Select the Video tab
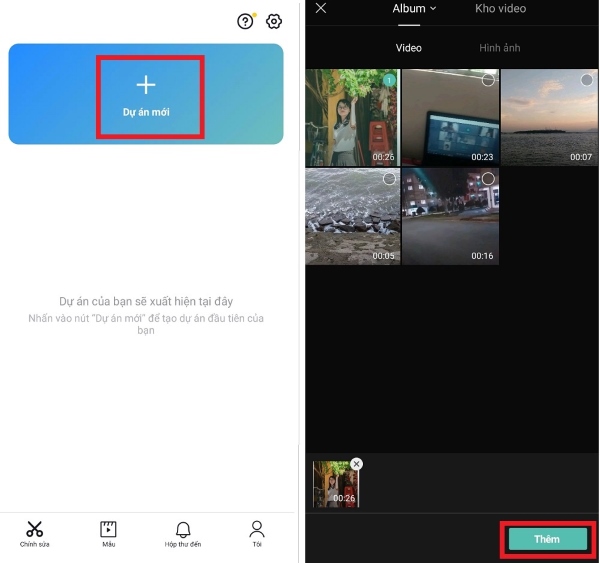 tap(408, 48)
